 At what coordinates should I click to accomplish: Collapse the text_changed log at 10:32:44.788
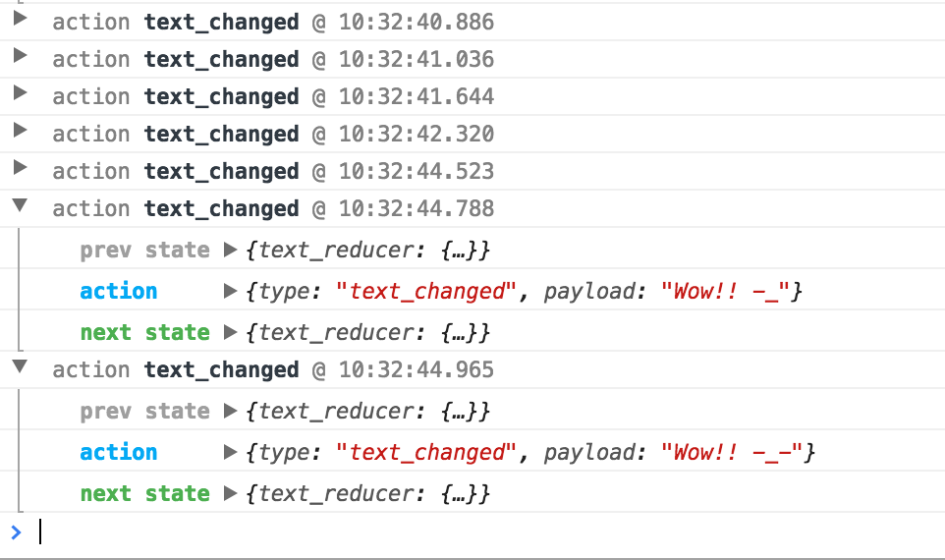[20, 206]
